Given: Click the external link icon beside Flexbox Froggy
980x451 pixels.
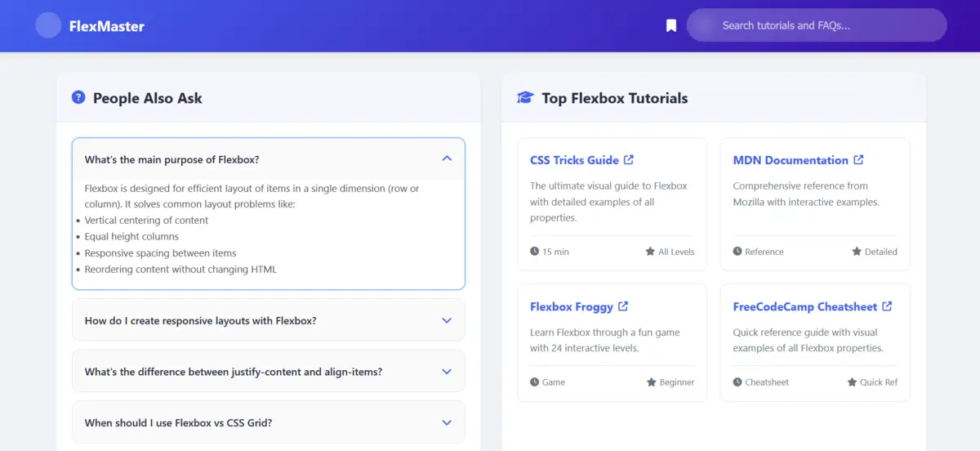Looking at the screenshot, I should pyautogui.click(x=623, y=306).
